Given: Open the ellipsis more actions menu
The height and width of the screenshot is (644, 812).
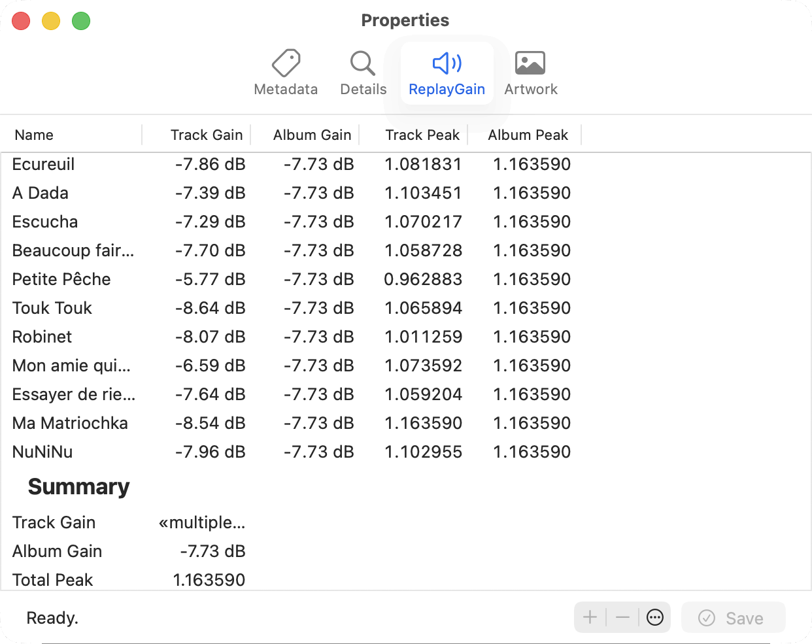Looking at the screenshot, I should pos(654,617).
